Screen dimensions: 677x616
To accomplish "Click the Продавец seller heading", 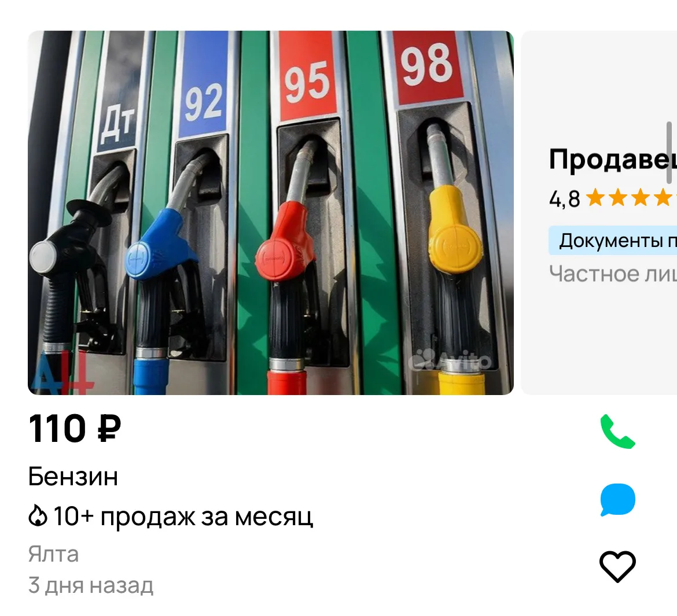I will click(613, 159).
